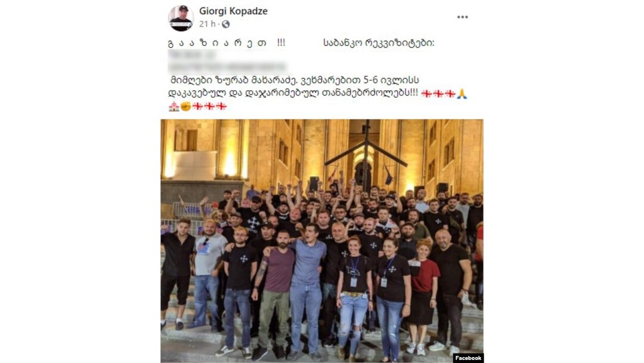
Task: Open the group photo in the post
Action: point(322,241)
